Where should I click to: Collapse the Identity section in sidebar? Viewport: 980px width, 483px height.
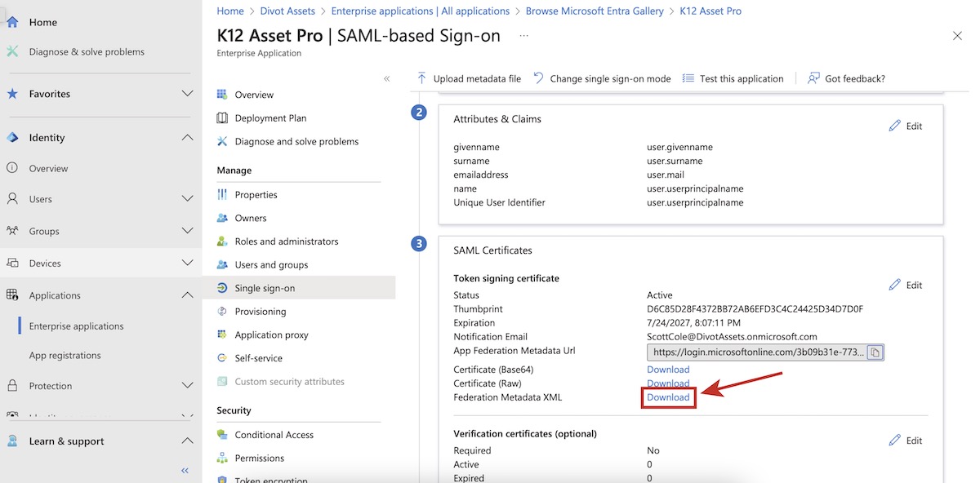pos(187,138)
